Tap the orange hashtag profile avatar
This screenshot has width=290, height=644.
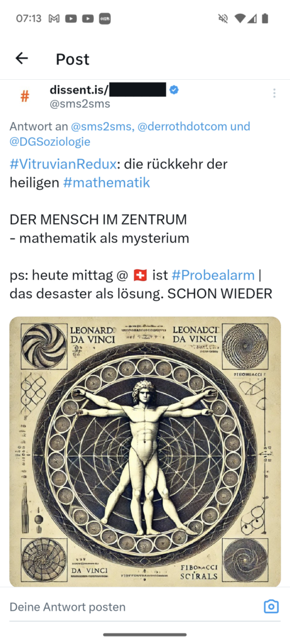25,96
